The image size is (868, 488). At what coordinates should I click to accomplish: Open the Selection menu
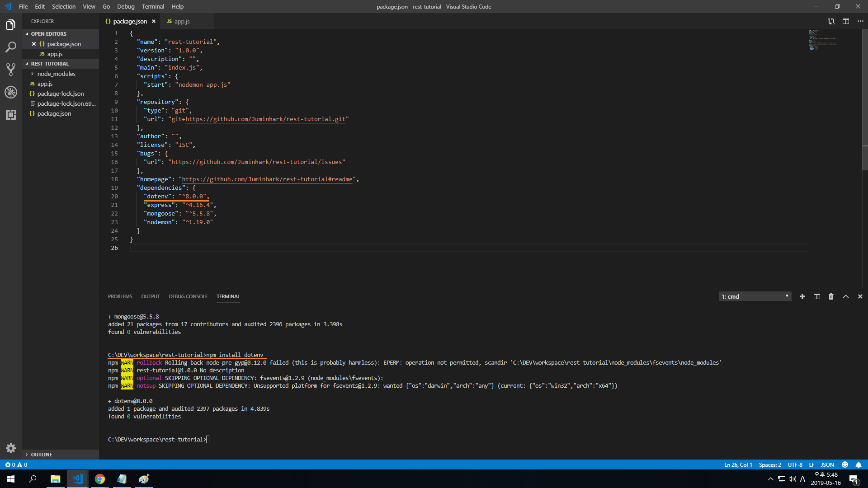pos(64,6)
